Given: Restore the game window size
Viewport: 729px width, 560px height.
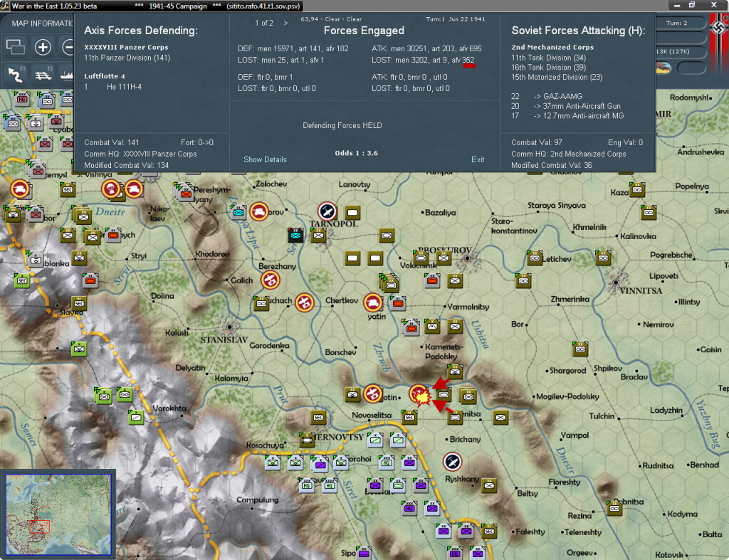Looking at the screenshot, I should click(x=692, y=5).
